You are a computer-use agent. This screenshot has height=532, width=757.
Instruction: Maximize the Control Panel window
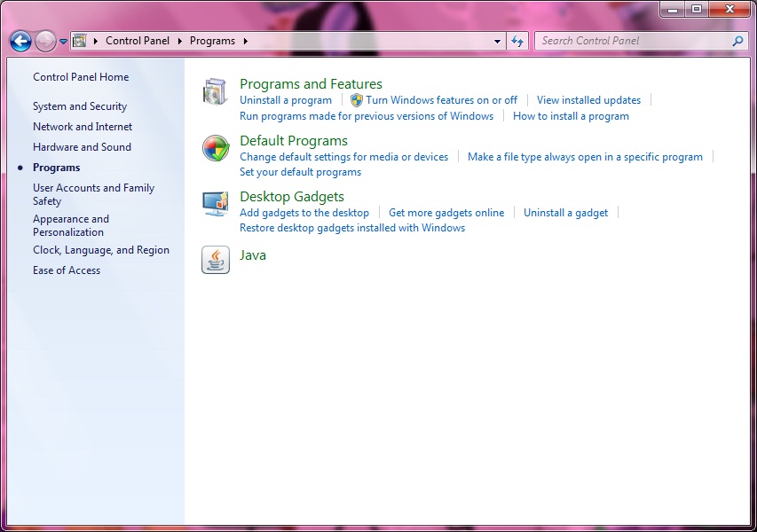pos(697,9)
